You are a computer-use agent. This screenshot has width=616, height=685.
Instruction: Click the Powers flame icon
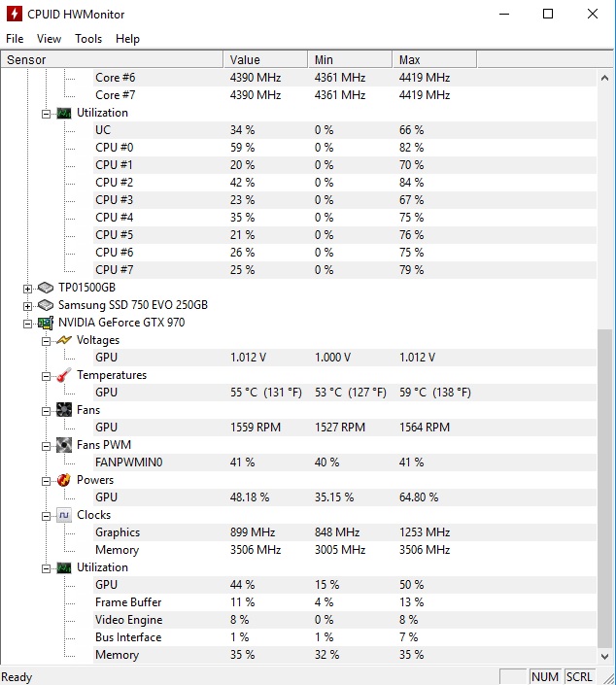tap(64, 480)
